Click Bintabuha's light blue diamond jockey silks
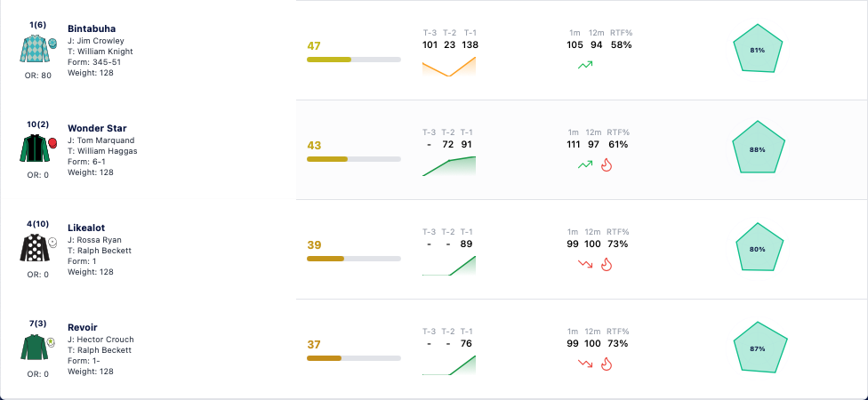This screenshot has height=400, width=868. click(x=35, y=49)
